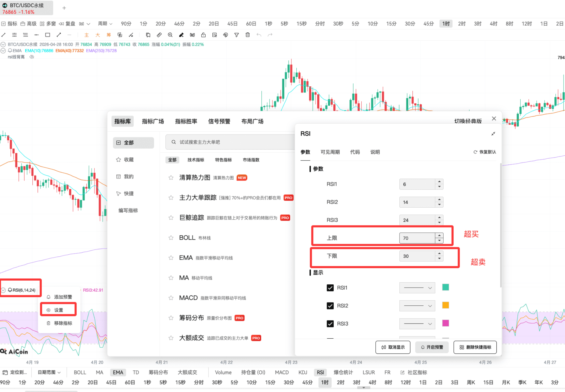This screenshot has width=565, height=392.
Task: Click the lock icon in the toolbar
Action: pyautogui.click(x=203, y=35)
